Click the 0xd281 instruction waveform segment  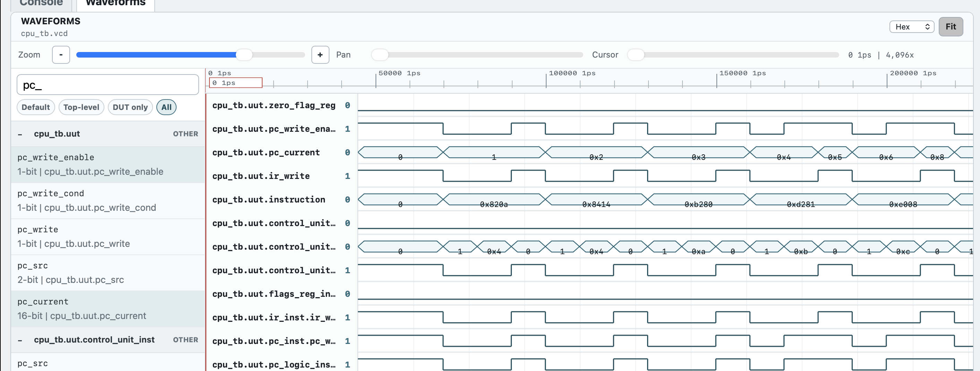(x=801, y=200)
